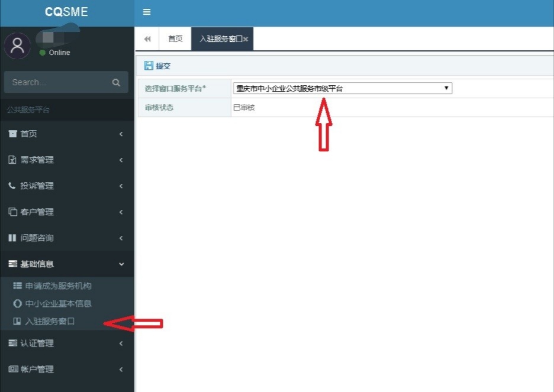The image size is (554, 392).
Task: Click 基础信息 menu label
Action: (37, 264)
